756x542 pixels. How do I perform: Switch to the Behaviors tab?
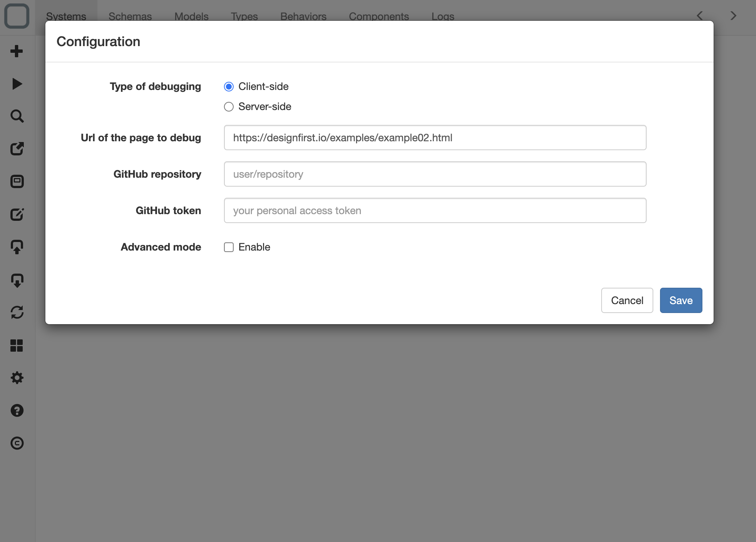[x=304, y=16]
